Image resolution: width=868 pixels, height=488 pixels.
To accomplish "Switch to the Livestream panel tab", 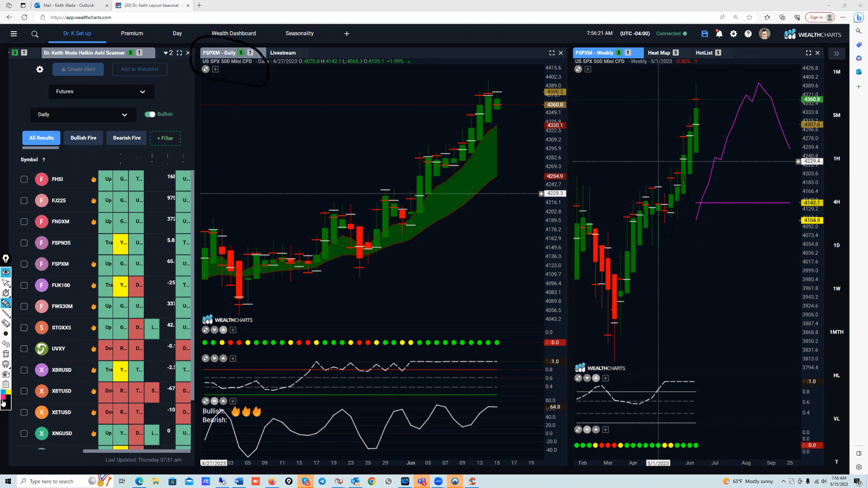I will [283, 53].
